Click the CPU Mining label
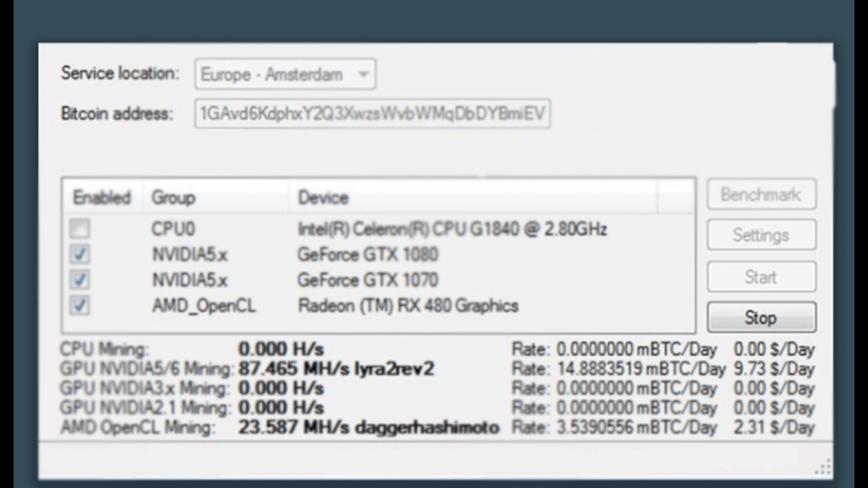This screenshot has height=488, width=868. pos(104,349)
